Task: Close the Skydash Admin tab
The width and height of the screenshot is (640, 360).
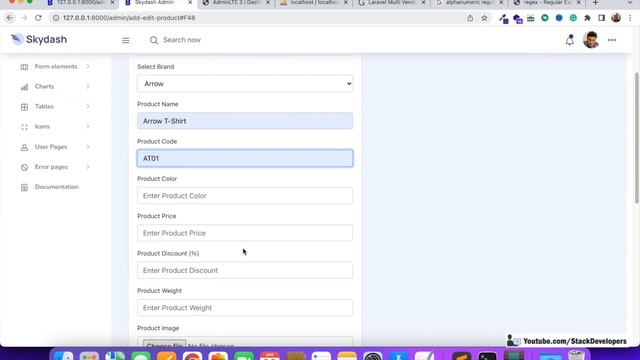Action: (x=190, y=3)
